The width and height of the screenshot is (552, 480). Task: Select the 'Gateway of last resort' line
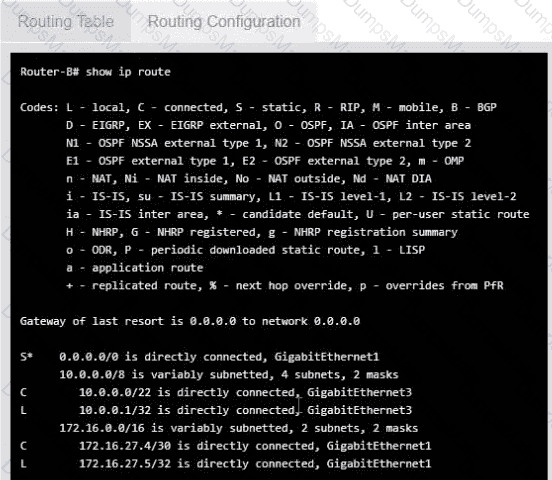click(x=190, y=321)
